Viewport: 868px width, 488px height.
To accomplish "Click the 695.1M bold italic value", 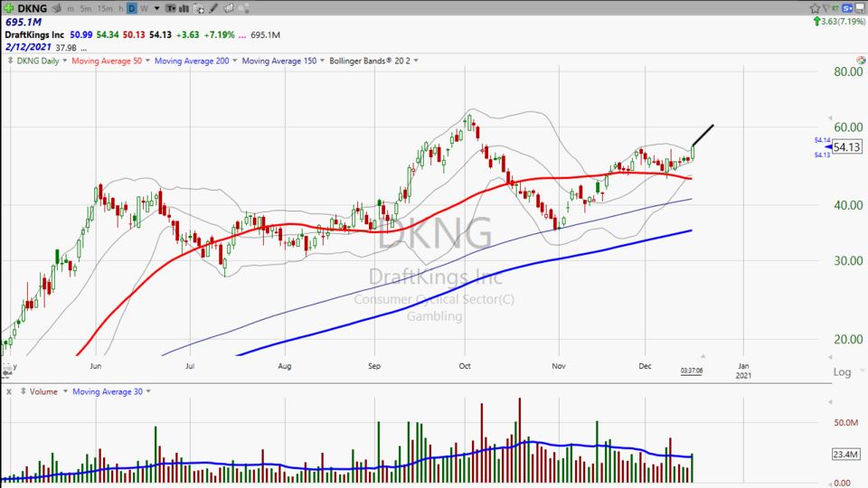I will (24, 22).
